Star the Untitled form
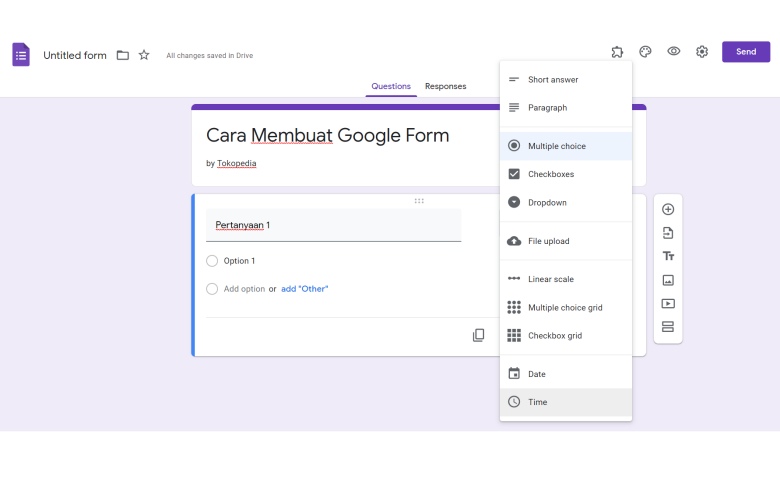Screen dimensions: 780x480 [x=144, y=55]
